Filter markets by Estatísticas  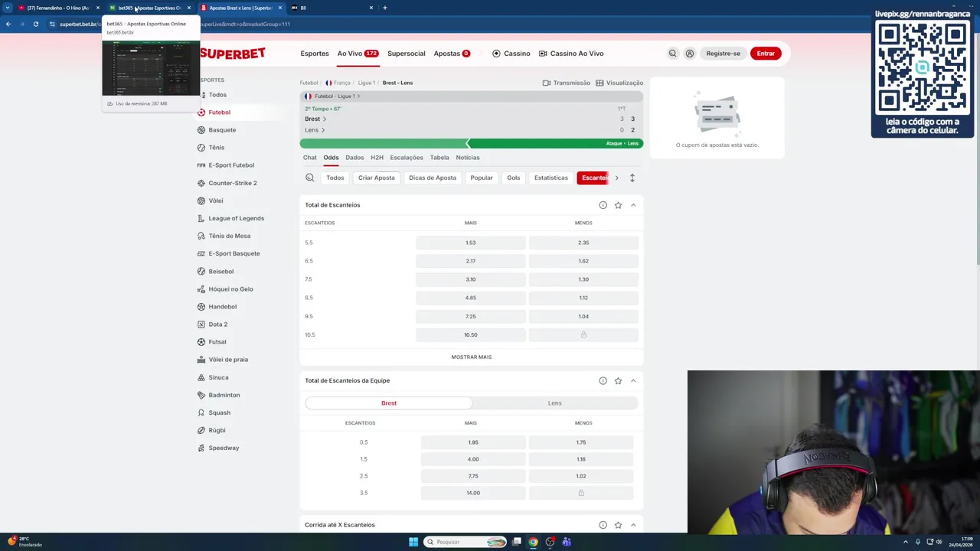tap(551, 178)
